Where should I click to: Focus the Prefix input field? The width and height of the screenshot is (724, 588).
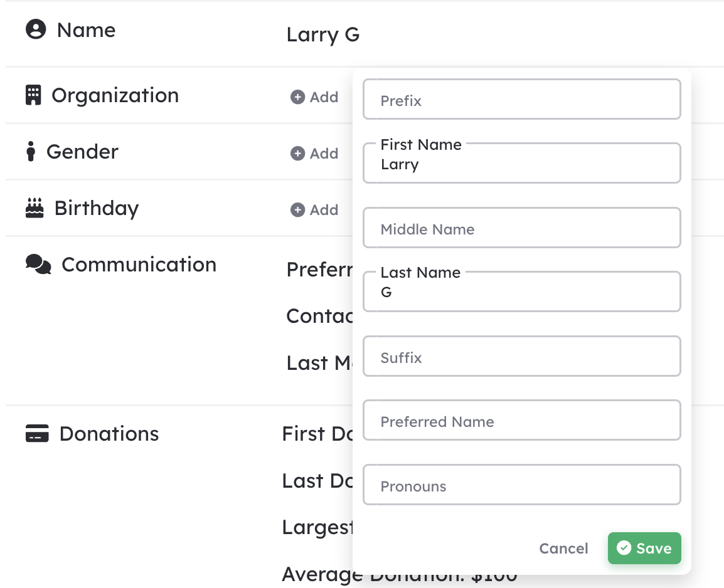click(x=522, y=99)
